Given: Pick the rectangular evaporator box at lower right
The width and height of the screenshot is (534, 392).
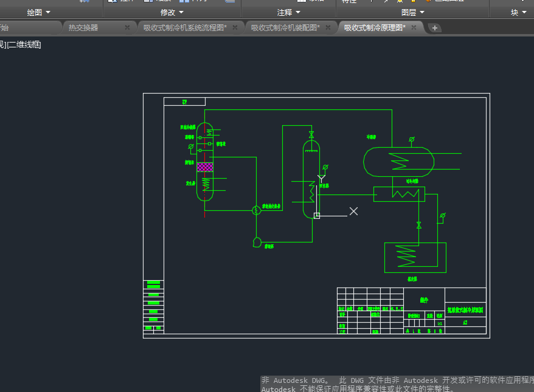Looking at the screenshot, I should (415, 258).
